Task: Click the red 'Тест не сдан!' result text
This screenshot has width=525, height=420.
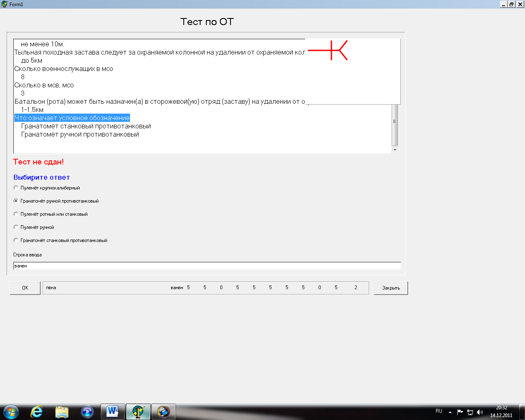Action: tap(39, 162)
